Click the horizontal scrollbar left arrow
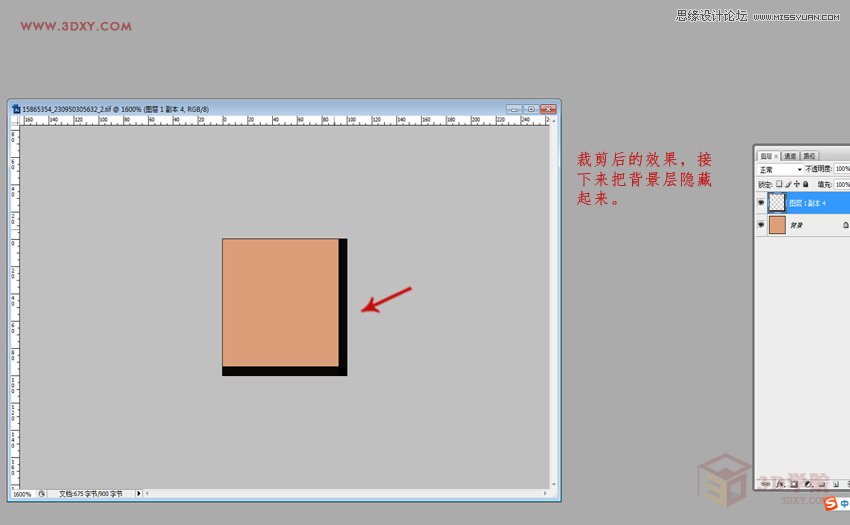This screenshot has width=850, height=525. pos(147,494)
